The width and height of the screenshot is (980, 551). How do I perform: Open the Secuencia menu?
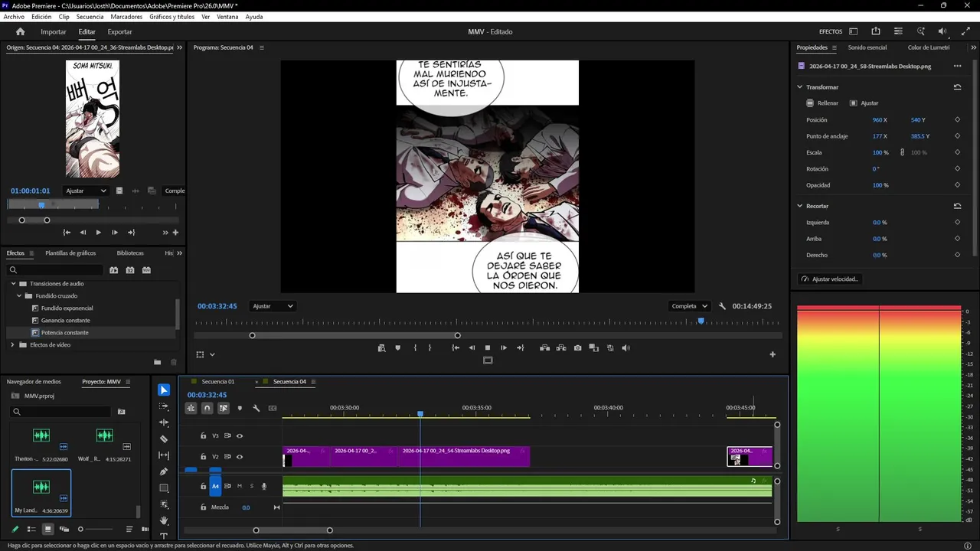[90, 17]
